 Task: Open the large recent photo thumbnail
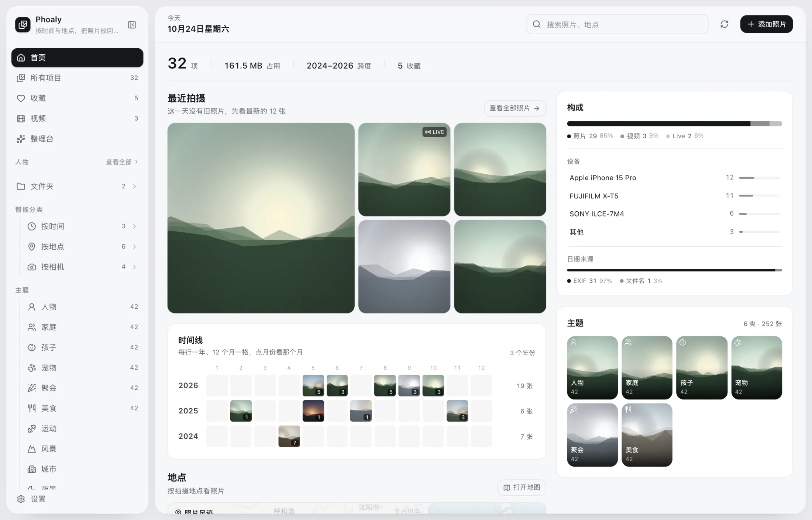coord(261,218)
